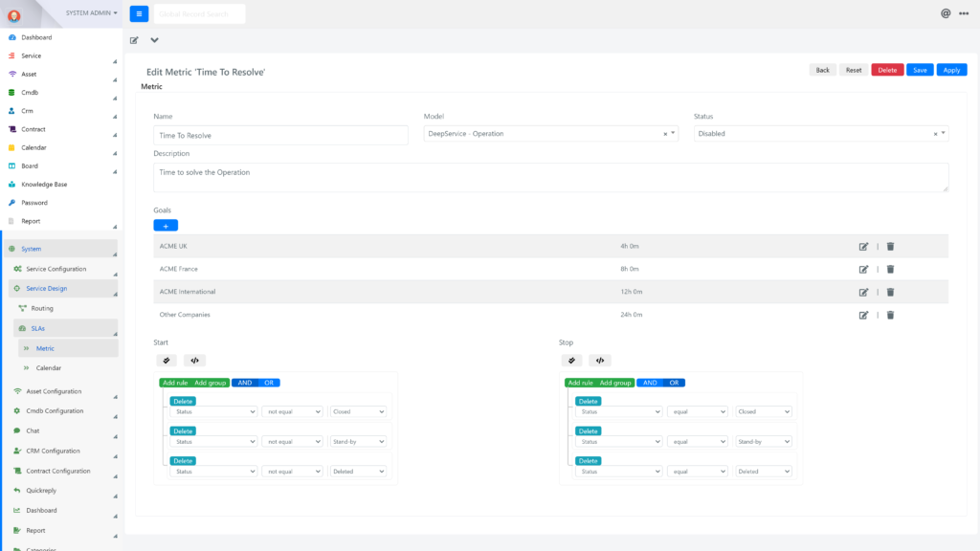
Task: Delete the ACME France goal
Action: 890,269
